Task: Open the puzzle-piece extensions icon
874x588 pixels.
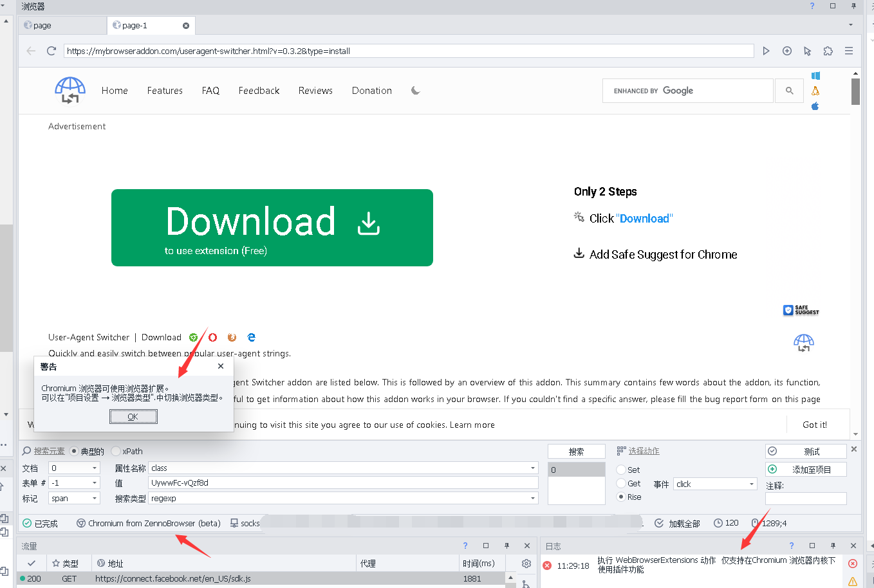Action: click(x=828, y=51)
